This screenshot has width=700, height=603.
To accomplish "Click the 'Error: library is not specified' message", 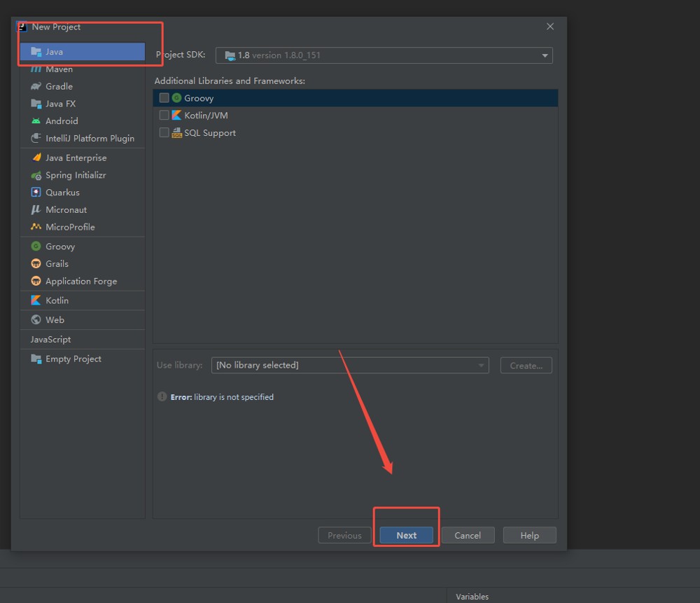I will 222,396.
